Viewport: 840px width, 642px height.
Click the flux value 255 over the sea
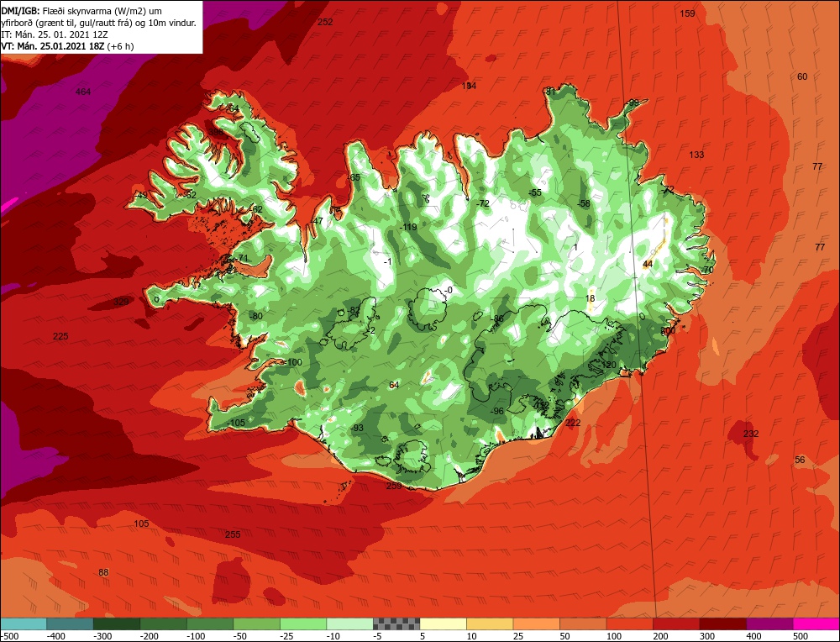[233, 534]
